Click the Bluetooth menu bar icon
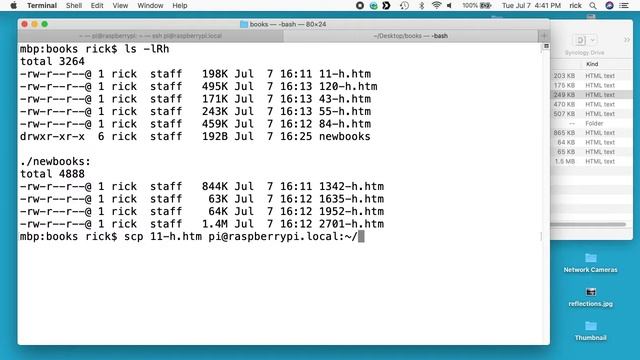The width and height of the screenshot is (640, 360). (x=422, y=5)
